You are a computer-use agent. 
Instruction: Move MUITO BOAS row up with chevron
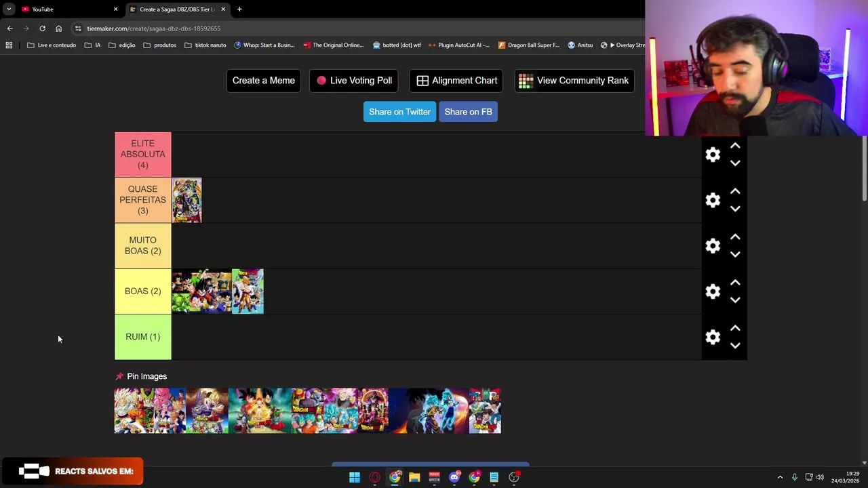pos(735,237)
